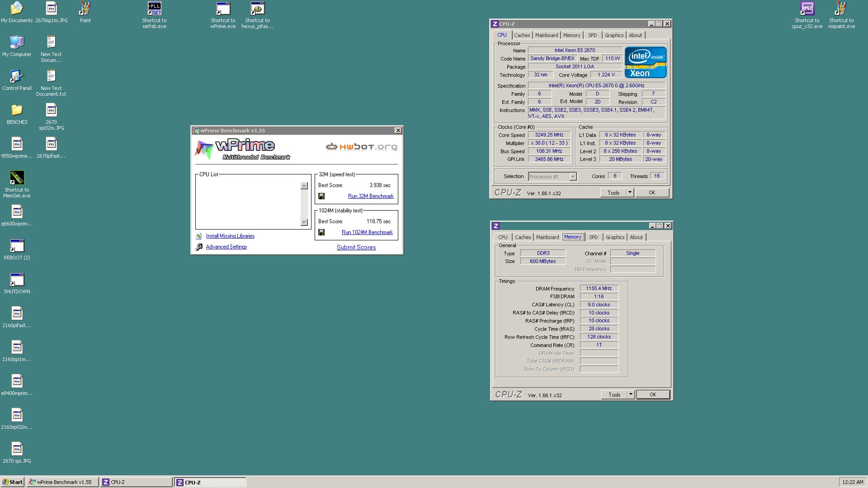Launch Shortcut to wPrime.exe icon
This screenshot has width=868, height=488.
pyautogui.click(x=223, y=15)
